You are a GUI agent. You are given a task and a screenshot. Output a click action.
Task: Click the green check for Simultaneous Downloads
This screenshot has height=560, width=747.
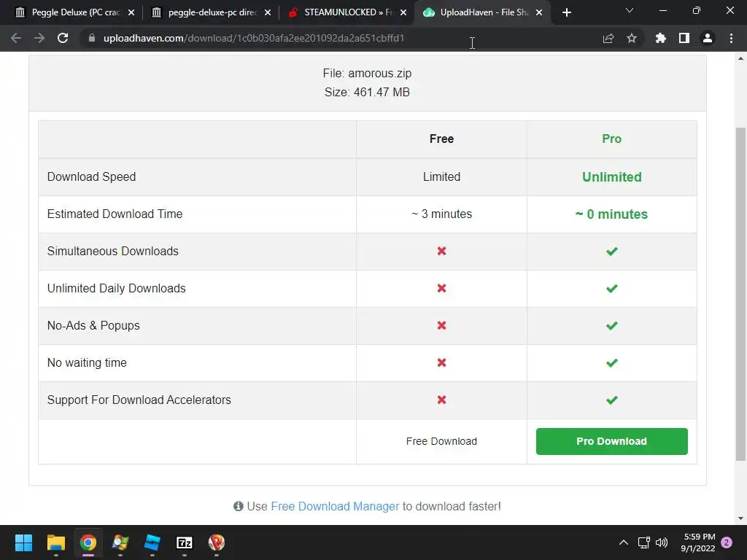(x=612, y=251)
